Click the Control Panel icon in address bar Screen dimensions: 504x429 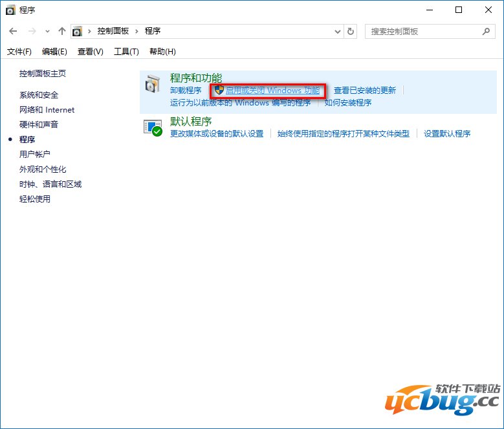pos(78,31)
